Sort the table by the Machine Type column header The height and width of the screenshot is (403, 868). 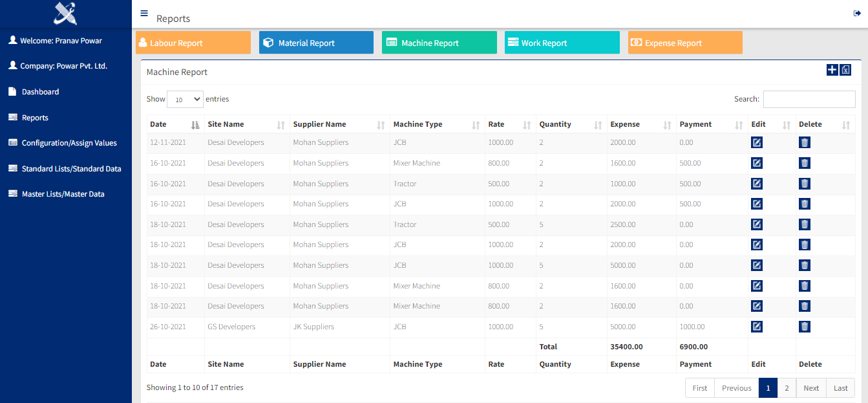point(438,124)
